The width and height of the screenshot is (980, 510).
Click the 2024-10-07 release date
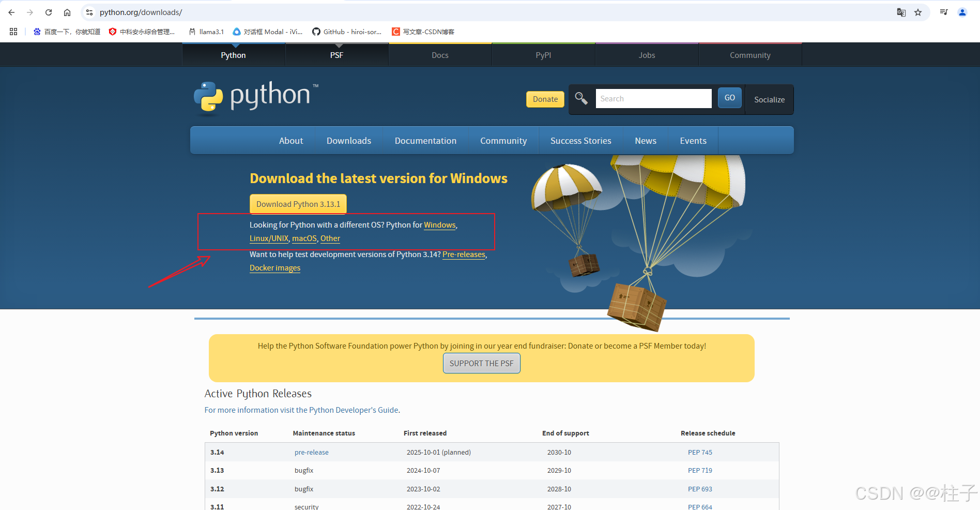[x=423, y=470]
